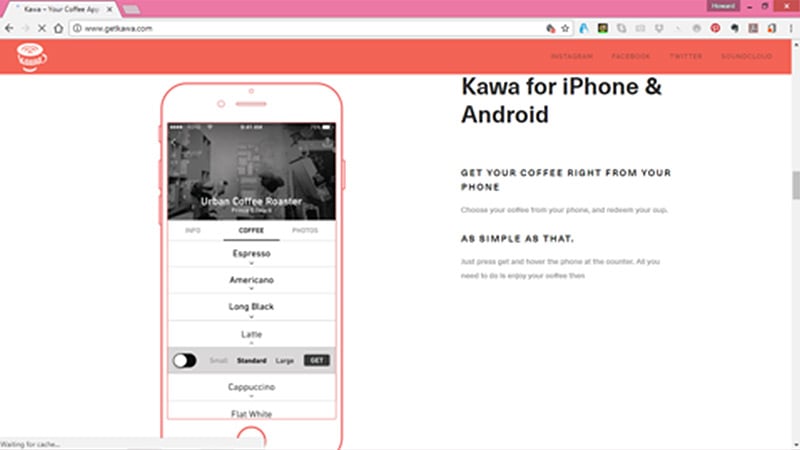This screenshot has height=450, width=800.
Task: Open the Pinterest extension icon
Action: [x=715, y=29]
